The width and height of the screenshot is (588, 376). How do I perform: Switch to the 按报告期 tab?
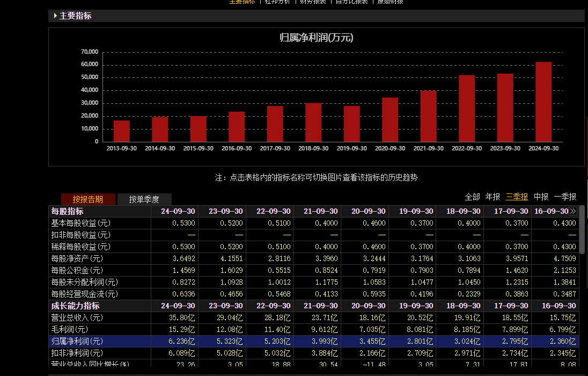(88, 199)
